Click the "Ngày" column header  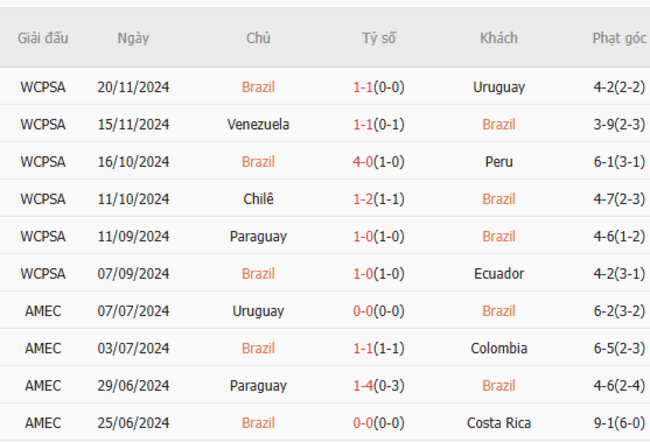133,38
